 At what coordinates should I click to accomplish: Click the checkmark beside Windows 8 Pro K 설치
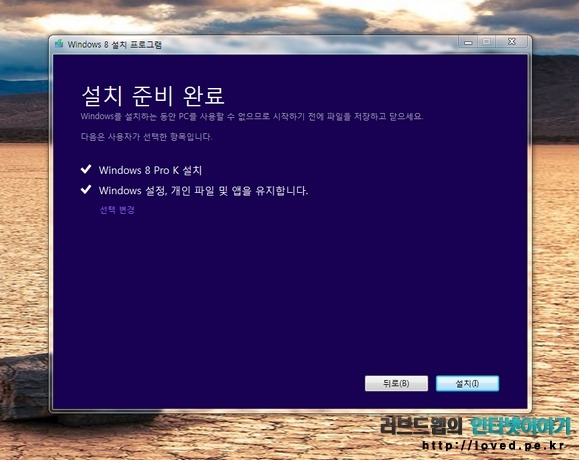point(86,169)
